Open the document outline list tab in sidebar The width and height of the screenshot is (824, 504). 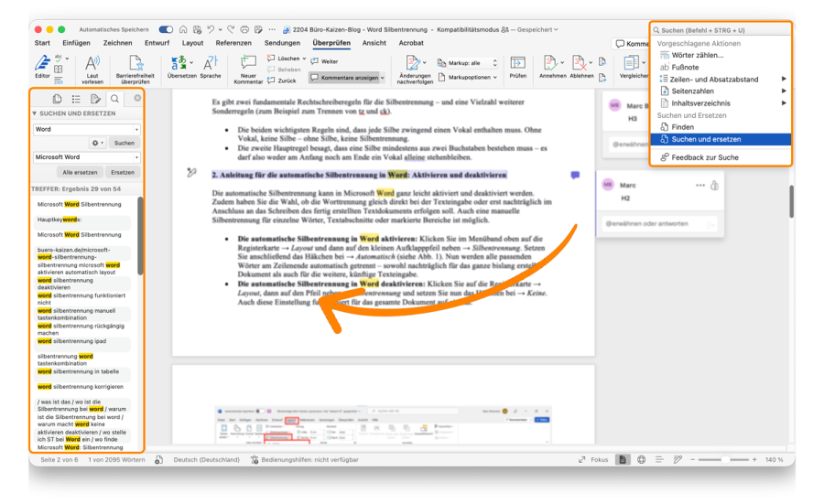pyautogui.click(x=76, y=99)
